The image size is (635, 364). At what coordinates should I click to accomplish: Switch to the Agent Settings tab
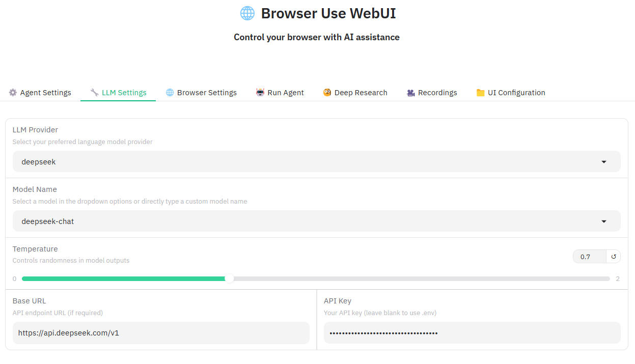(x=45, y=93)
